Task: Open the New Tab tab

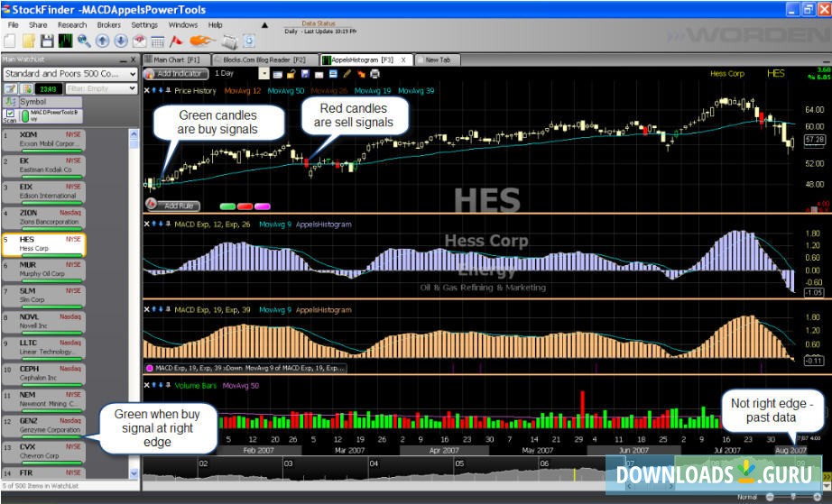Action: [438, 60]
